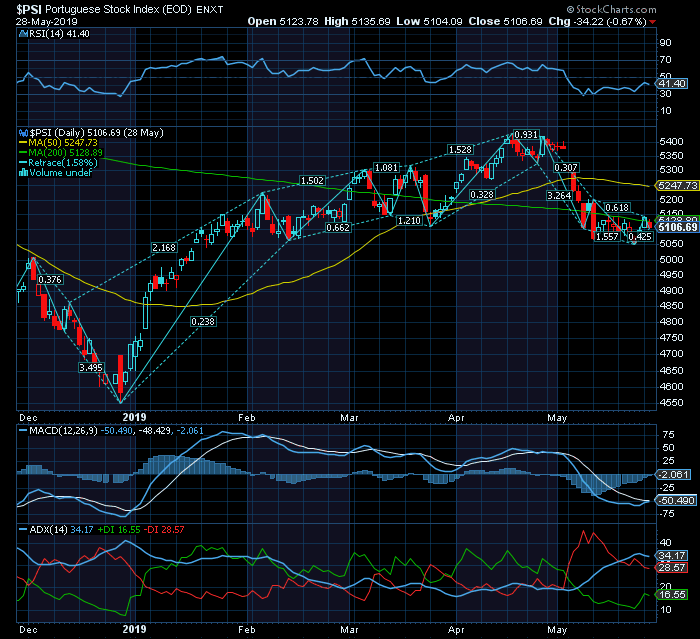Click the 5247.73 MA(50) price tag
The height and width of the screenshot is (639, 700).
(675, 186)
